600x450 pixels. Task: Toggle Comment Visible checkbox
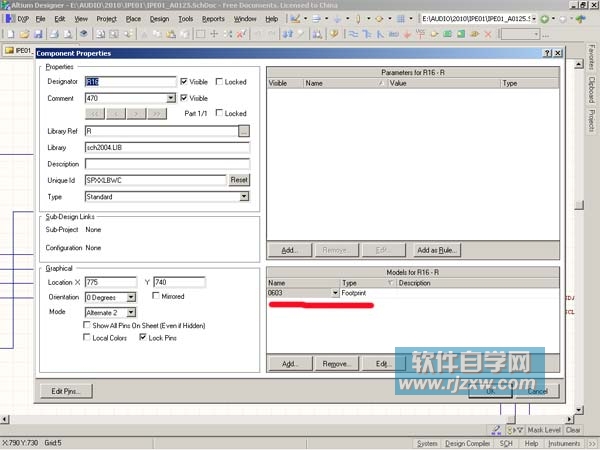coord(184,98)
